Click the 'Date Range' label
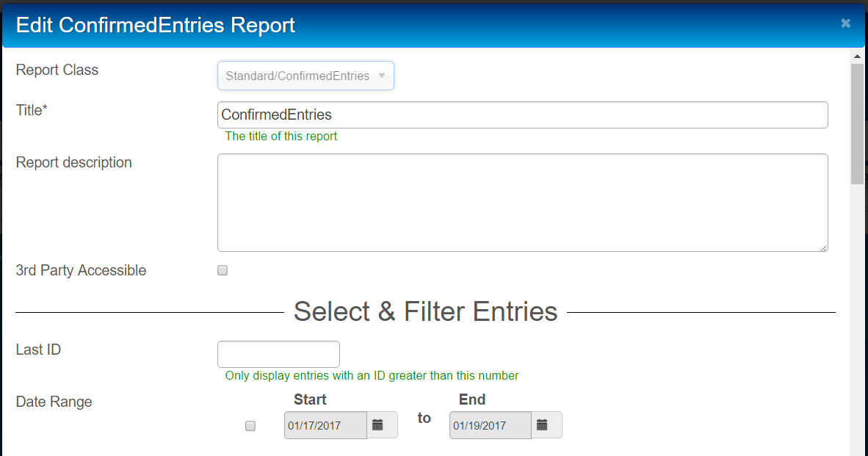Screen dimensions: 868x456 tap(54, 402)
